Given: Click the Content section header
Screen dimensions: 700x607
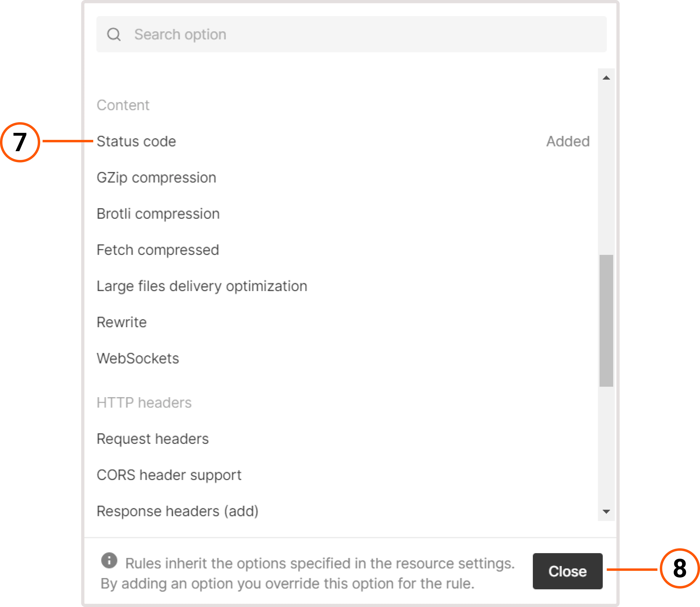Looking at the screenshot, I should (123, 105).
